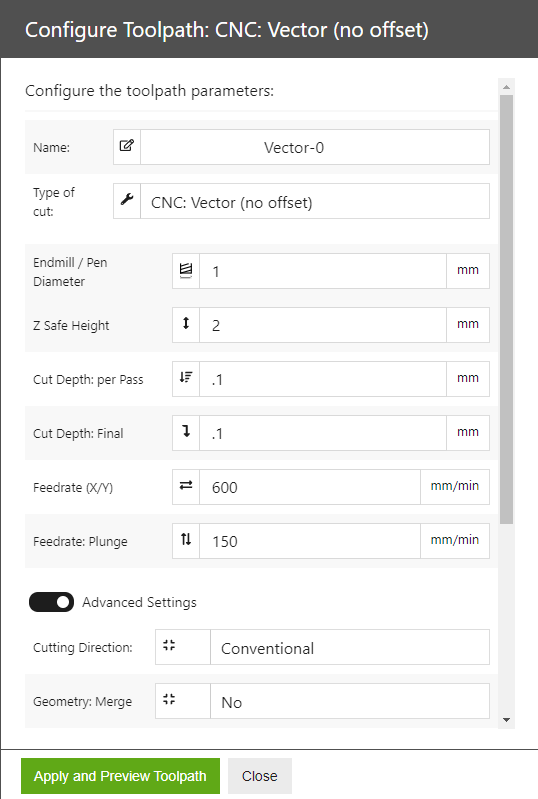Click the wrench icon for Type of cut
The image size is (538, 799).
tap(126, 200)
